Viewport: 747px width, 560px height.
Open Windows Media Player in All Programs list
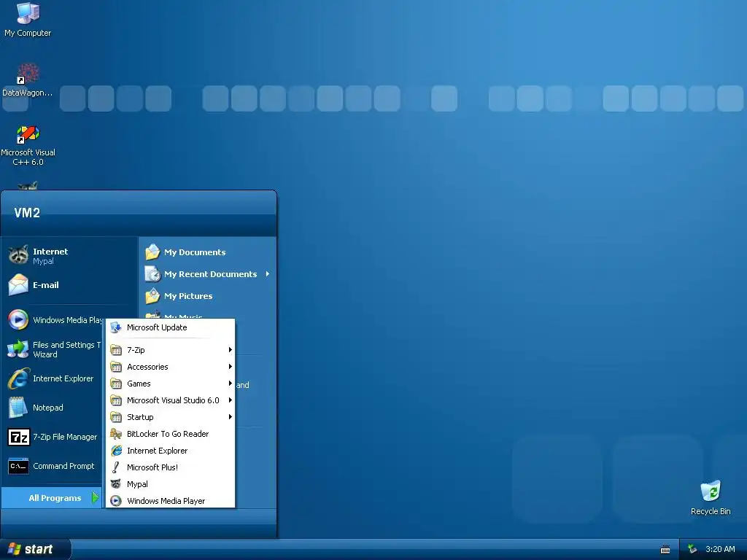(170, 500)
